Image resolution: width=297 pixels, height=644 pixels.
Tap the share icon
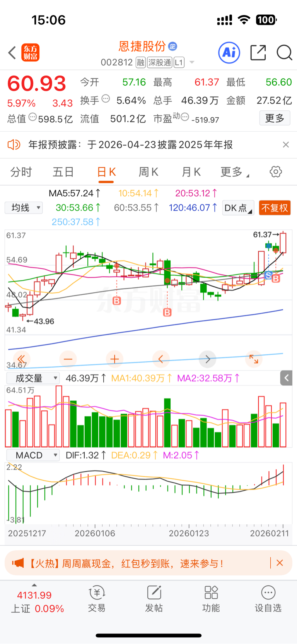pos(258,53)
